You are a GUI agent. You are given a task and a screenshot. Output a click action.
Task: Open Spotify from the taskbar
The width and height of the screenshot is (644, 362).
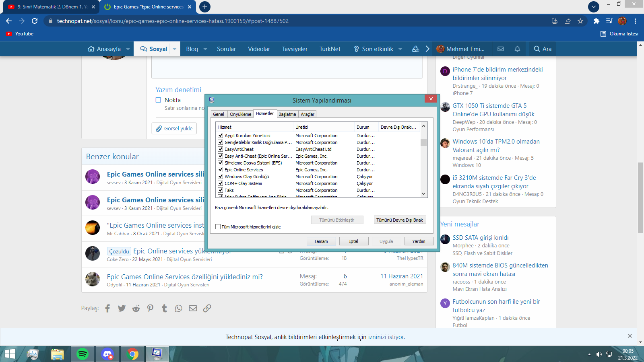coord(83,354)
